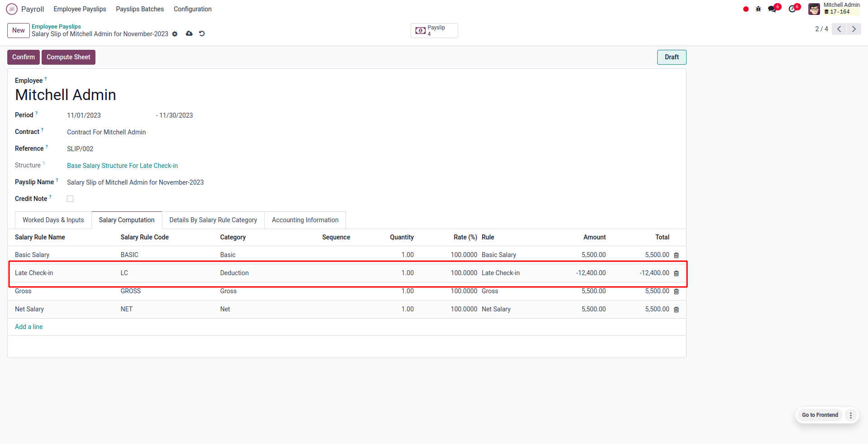Switch to Worked Days & Inputs tab

(x=53, y=220)
